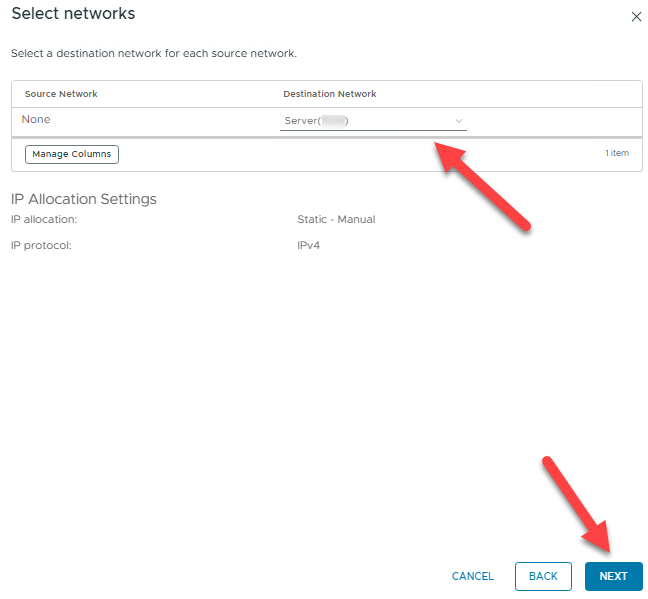
Task: Go BACK to the previous step
Action: tap(543, 576)
